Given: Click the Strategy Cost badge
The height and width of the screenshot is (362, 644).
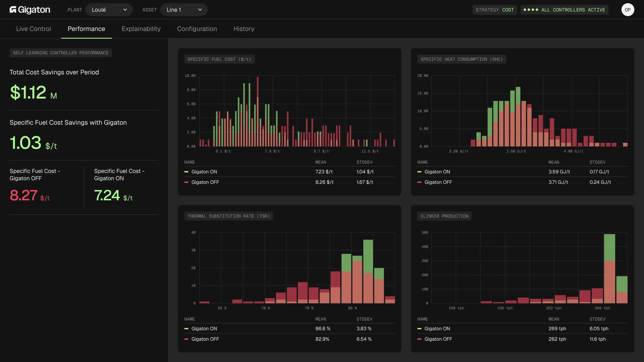Looking at the screenshot, I should point(495,10).
